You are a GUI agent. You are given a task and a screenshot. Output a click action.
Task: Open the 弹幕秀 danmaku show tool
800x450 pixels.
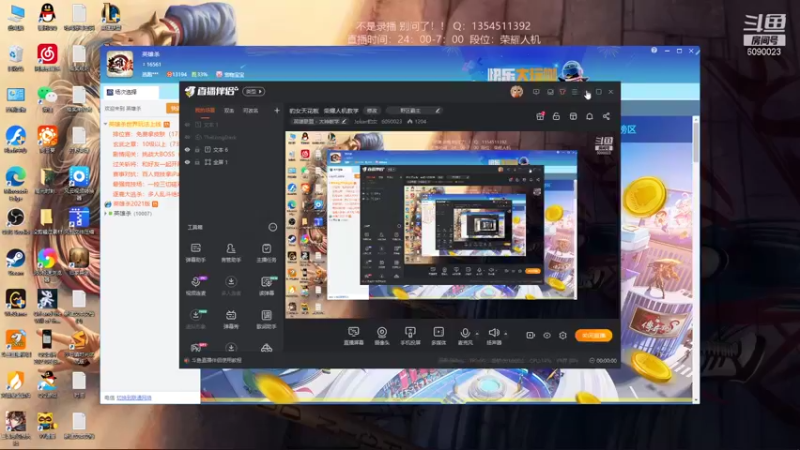point(231,319)
